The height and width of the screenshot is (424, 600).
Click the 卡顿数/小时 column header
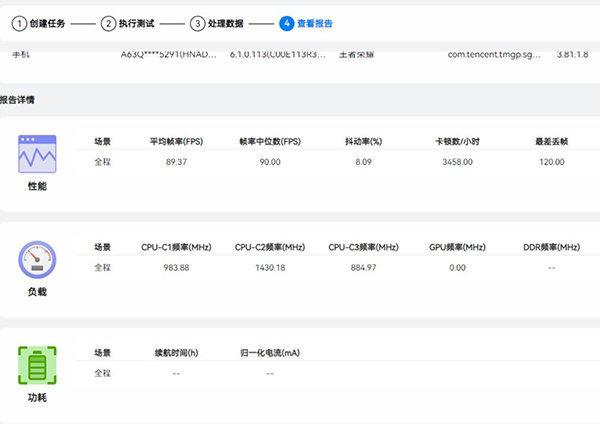457,141
